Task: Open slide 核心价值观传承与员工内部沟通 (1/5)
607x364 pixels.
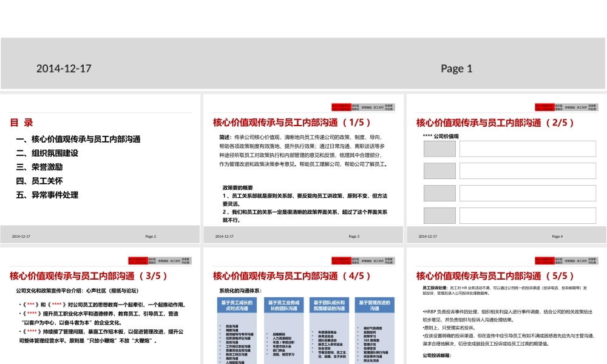Action: pyautogui.click(x=303, y=169)
